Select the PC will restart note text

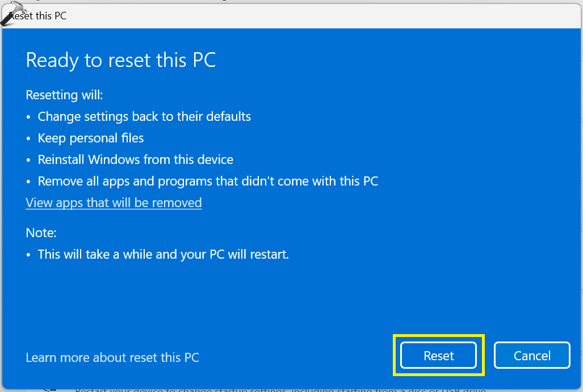click(163, 255)
